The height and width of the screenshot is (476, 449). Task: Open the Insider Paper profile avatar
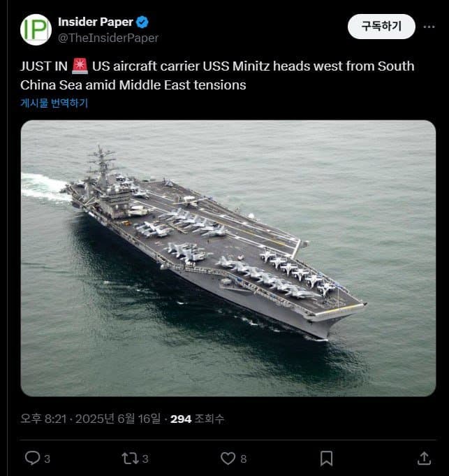pos(36,29)
